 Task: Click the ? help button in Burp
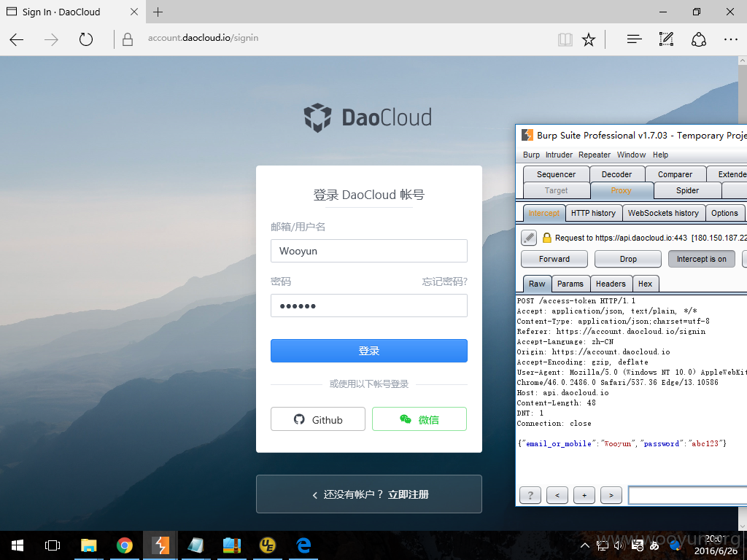click(x=530, y=495)
